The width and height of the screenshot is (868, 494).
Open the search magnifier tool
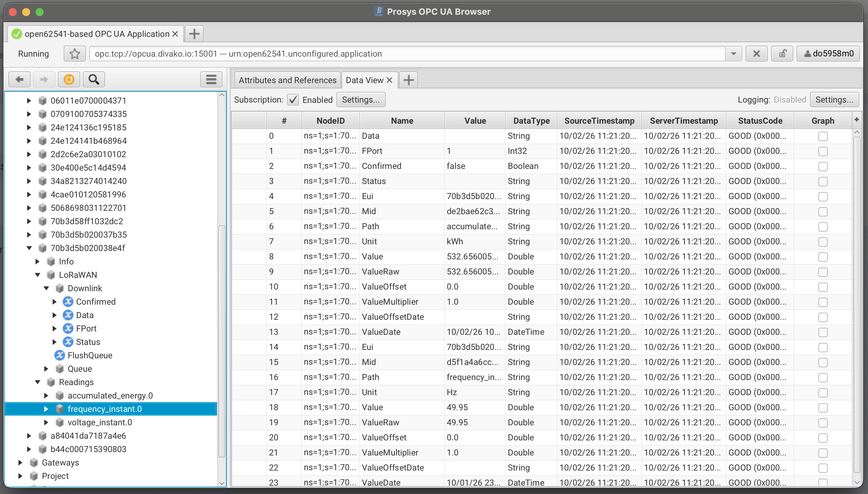[x=94, y=79]
